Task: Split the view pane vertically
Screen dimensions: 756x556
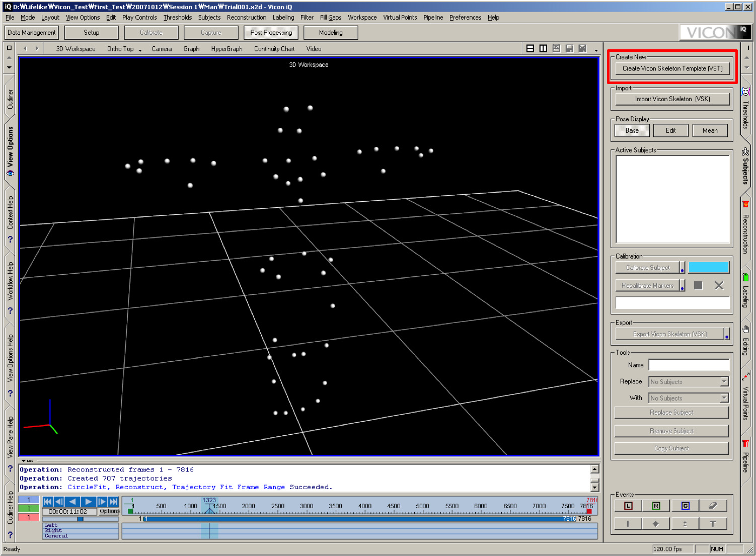Action: [543, 49]
